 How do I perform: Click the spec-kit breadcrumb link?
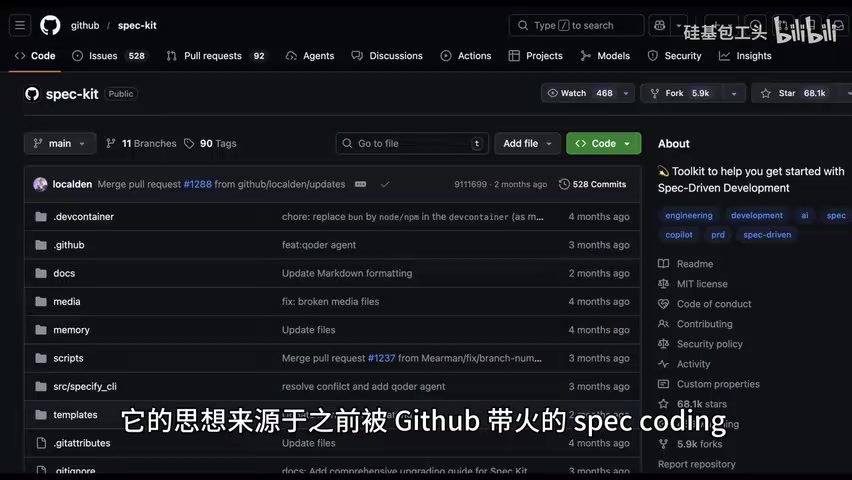(137, 26)
